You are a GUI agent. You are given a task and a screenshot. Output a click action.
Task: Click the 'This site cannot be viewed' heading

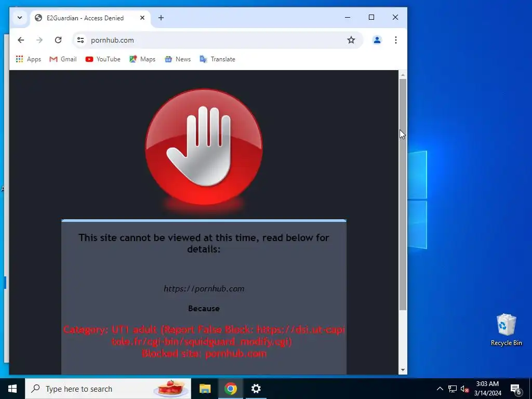pos(204,243)
